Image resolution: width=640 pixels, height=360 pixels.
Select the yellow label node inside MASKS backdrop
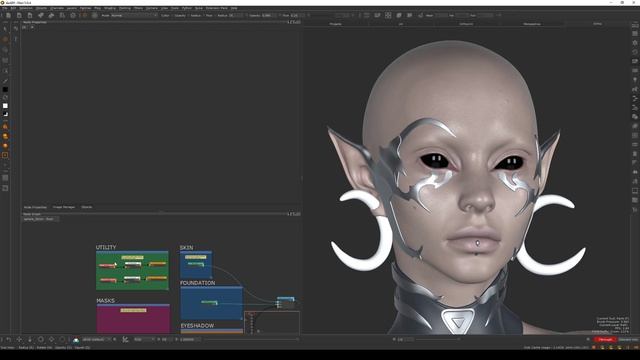(133, 310)
